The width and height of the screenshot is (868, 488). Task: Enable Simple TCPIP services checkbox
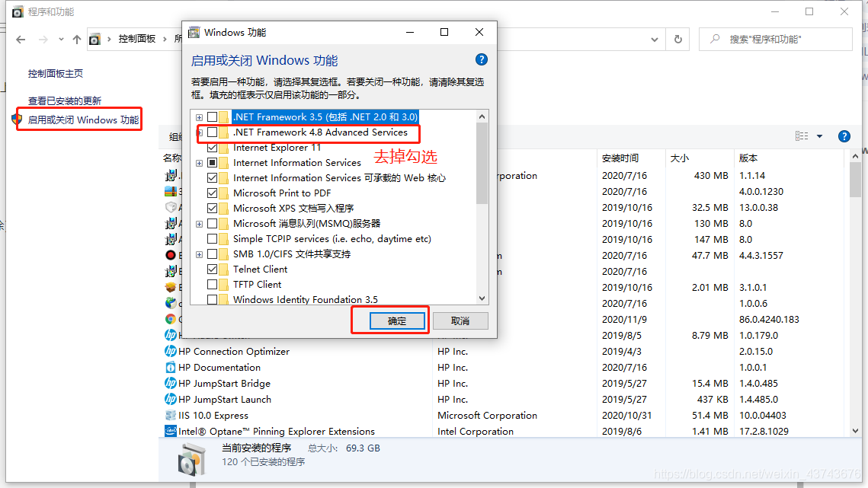coord(212,239)
